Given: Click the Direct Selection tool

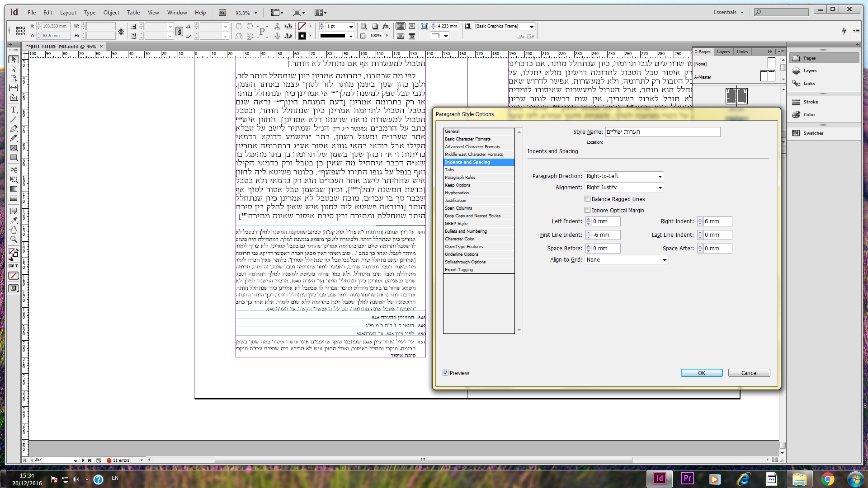Looking at the screenshot, I should click(14, 69).
